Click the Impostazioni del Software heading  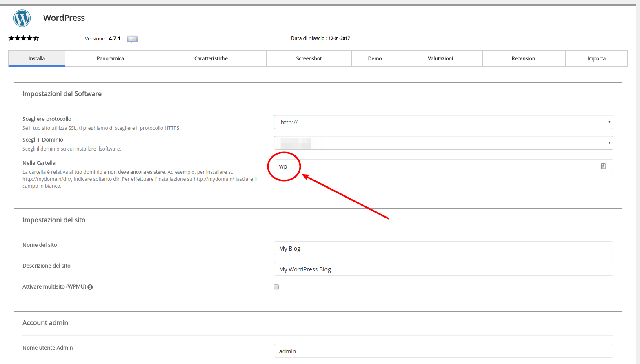tap(62, 94)
